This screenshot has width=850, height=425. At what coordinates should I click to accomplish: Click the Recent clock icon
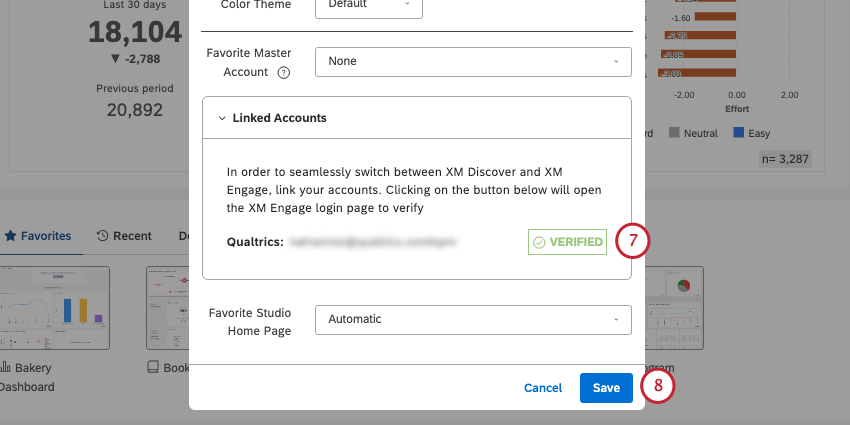(102, 236)
